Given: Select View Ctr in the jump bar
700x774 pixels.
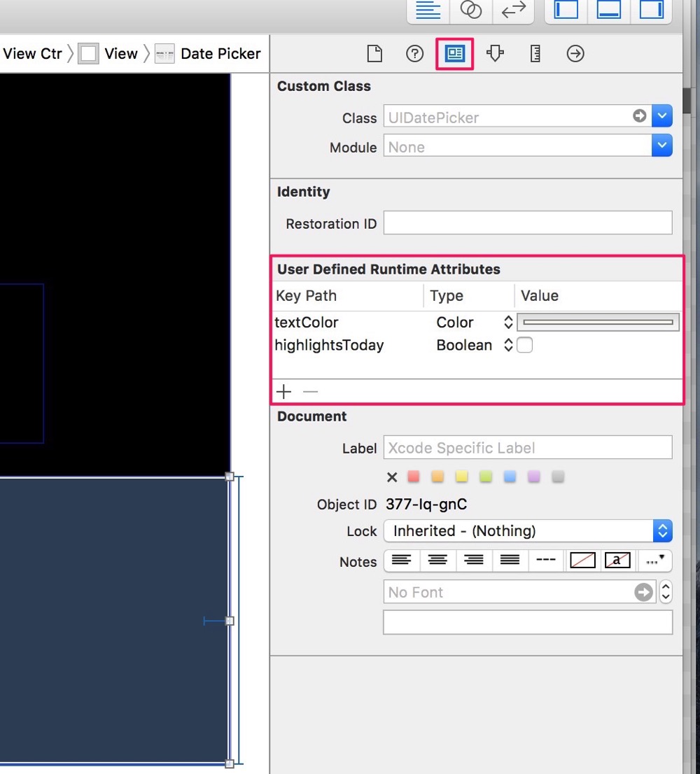Looking at the screenshot, I should tap(33, 53).
